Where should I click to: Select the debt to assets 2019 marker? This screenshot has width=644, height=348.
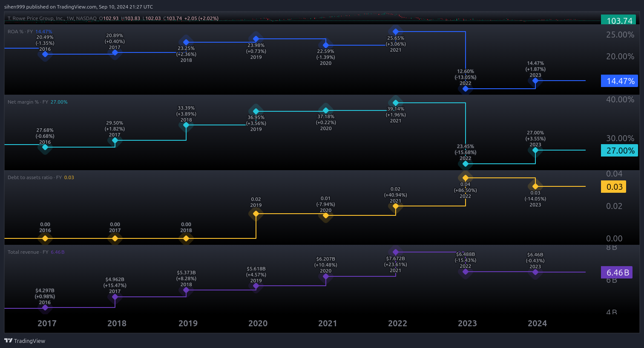(x=256, y=214)
